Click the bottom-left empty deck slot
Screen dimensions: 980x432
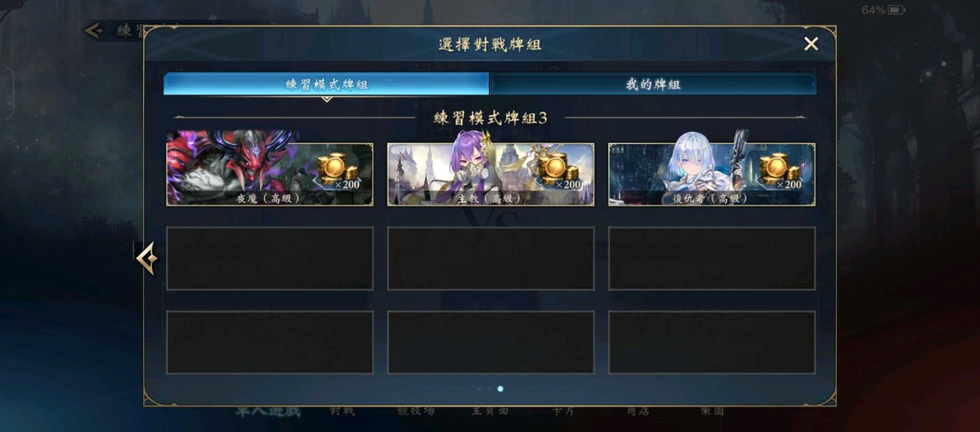click(x=269, y=342)
